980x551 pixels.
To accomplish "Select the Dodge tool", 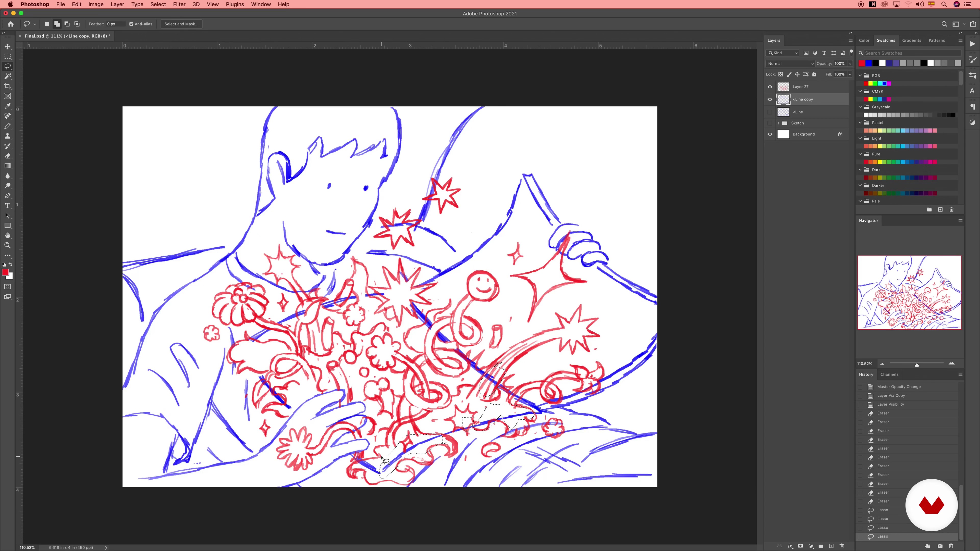I will point(8,185).
